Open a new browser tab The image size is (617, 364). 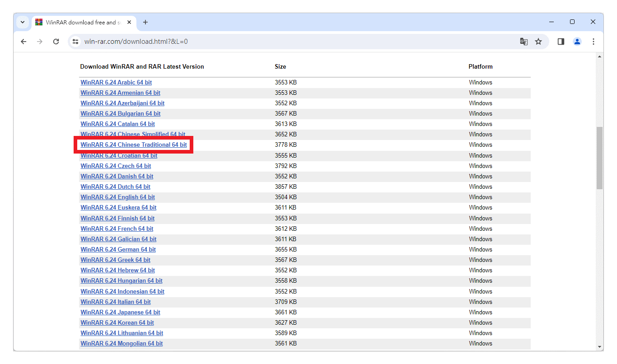pos(145,22)
